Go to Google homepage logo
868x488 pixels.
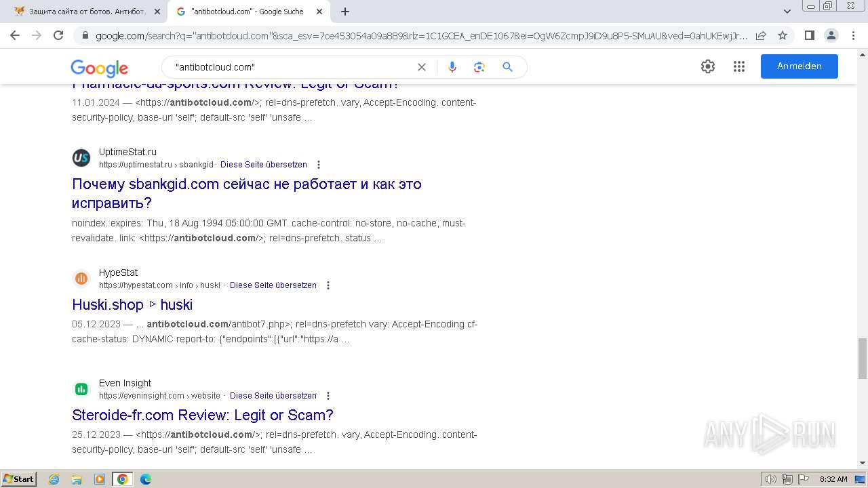(99, 68)
